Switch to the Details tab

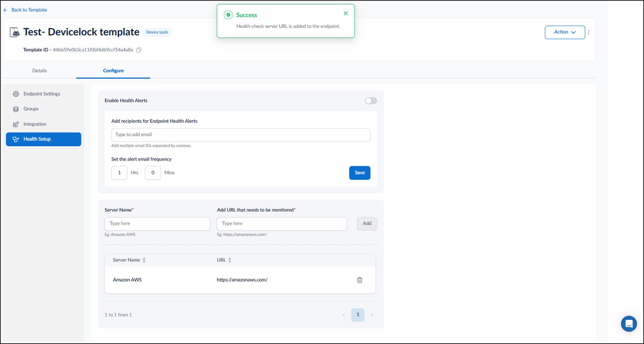coord(40,70)
